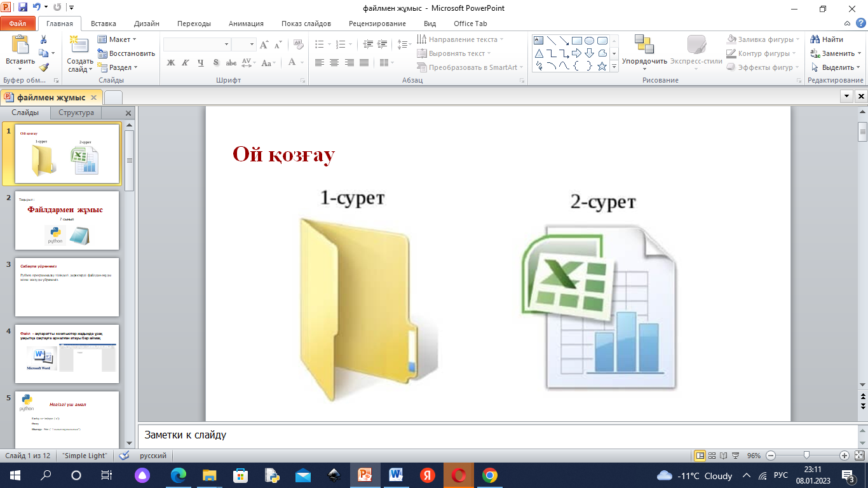Image resolution: width=868 pixels, height=488 pixels.
Task: Clear all formatting with eraser icon
Action: point(298,44)
